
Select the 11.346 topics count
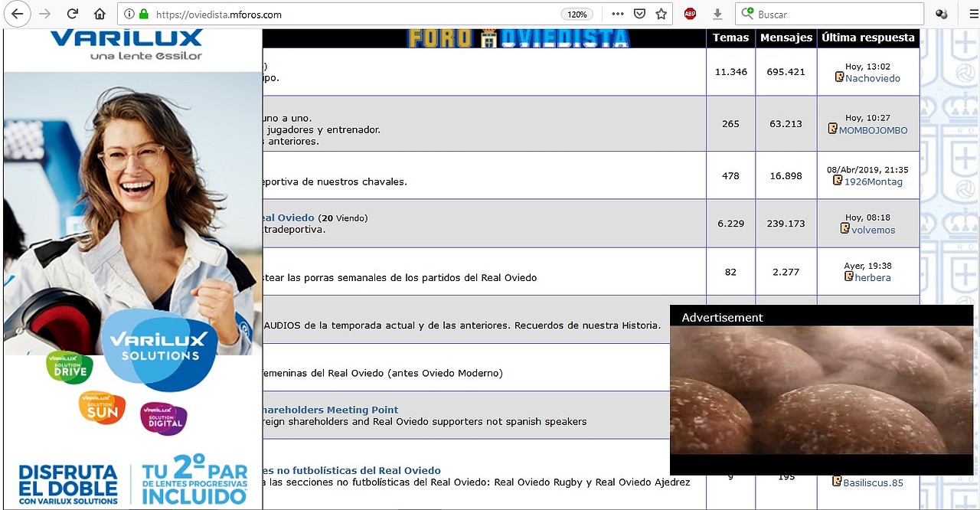(x=730, y=72)
